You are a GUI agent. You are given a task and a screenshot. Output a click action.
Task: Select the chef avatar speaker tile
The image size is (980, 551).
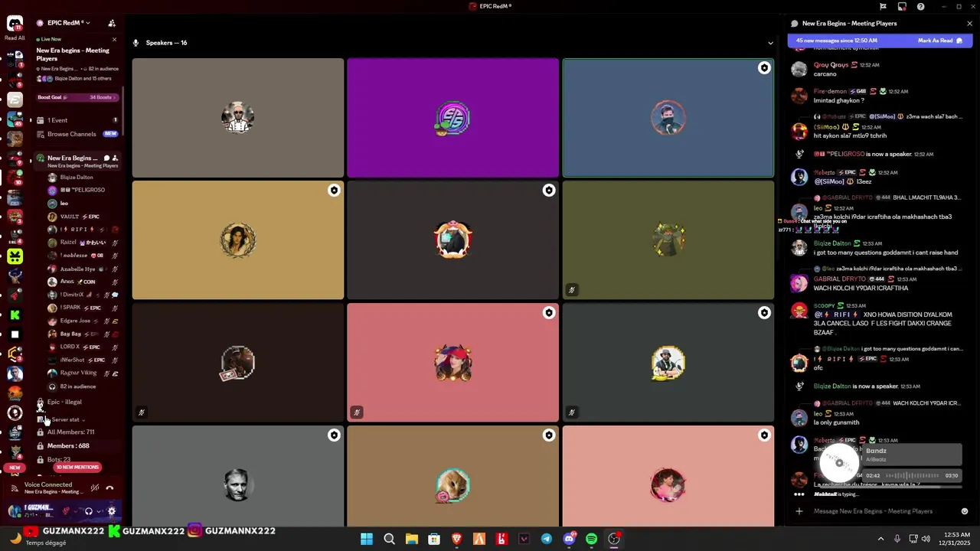coord(238,118)
